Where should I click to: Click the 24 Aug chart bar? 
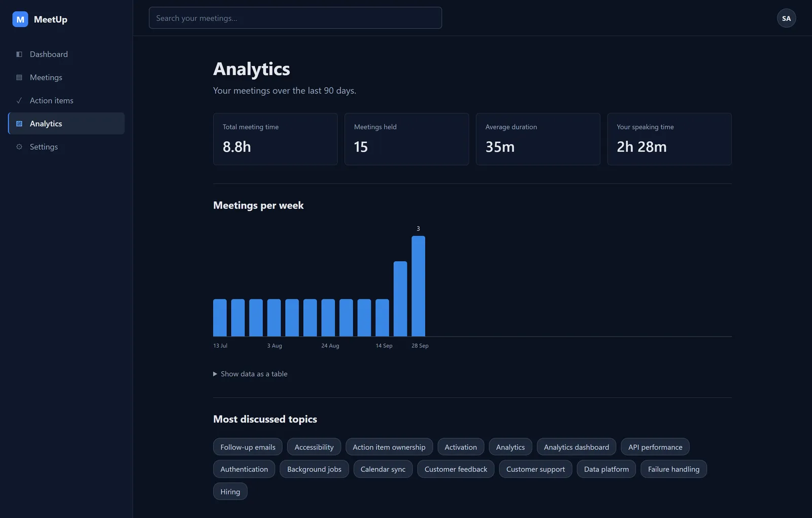[328, 317]
